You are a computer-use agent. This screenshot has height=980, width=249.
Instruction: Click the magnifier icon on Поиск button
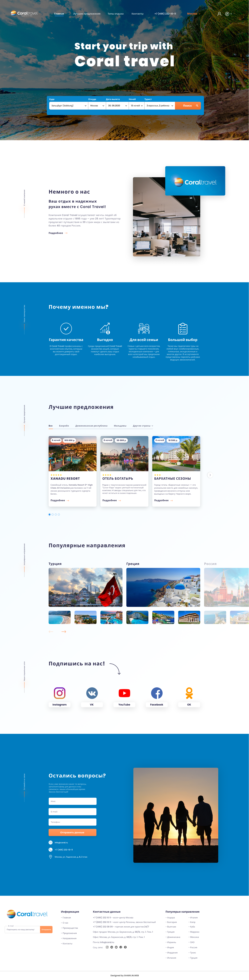[x=197, y=106]
